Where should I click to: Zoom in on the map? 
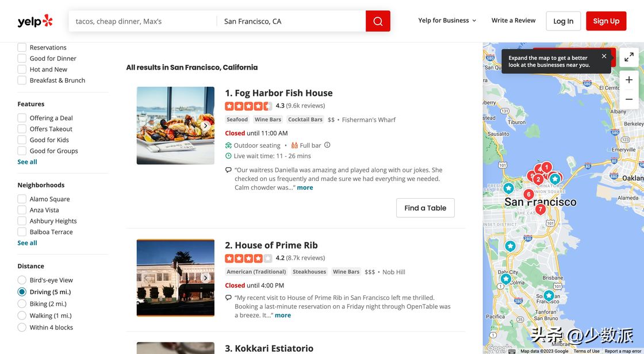coord(629,80)
